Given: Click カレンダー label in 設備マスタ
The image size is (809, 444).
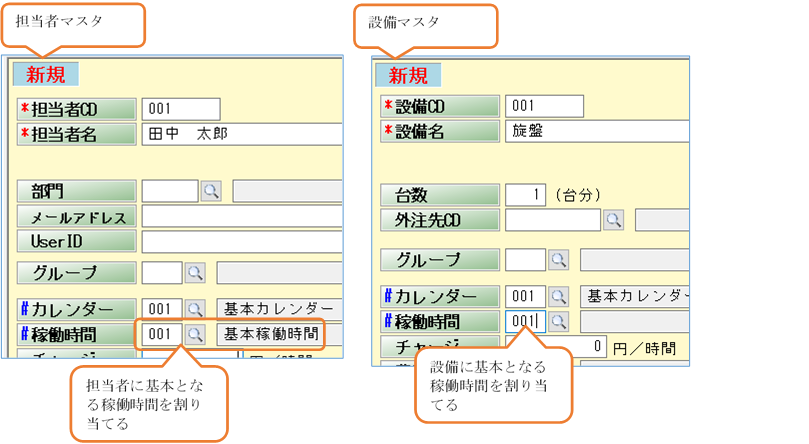Looking at the screenshot, I should tap(440, 297).
